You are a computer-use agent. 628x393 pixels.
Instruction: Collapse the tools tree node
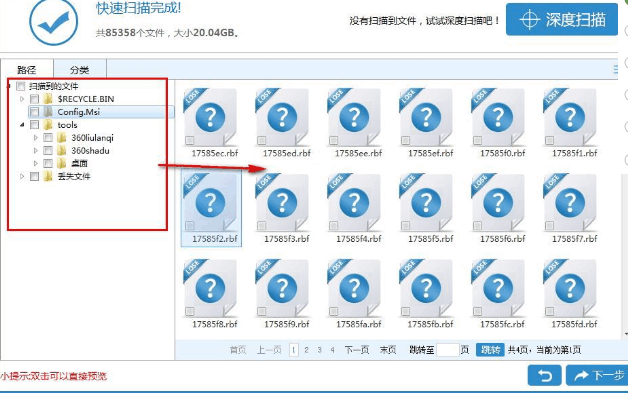(x=22, y=125)
